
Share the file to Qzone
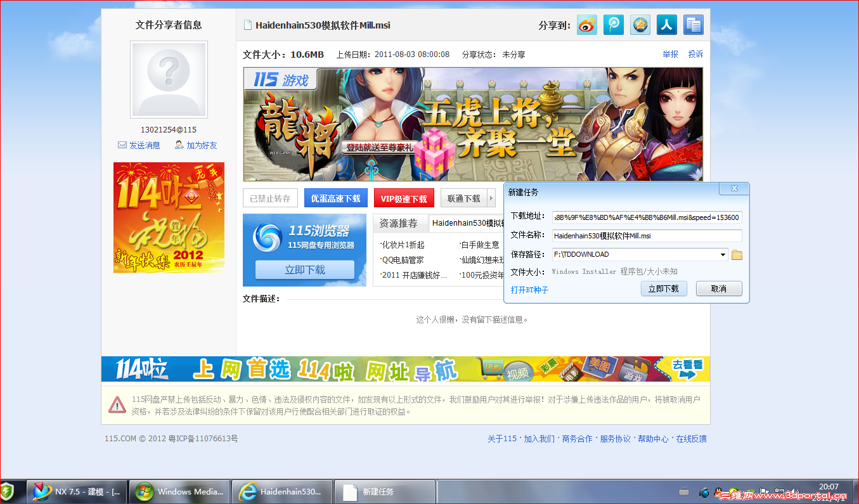(x=640, y=25)
